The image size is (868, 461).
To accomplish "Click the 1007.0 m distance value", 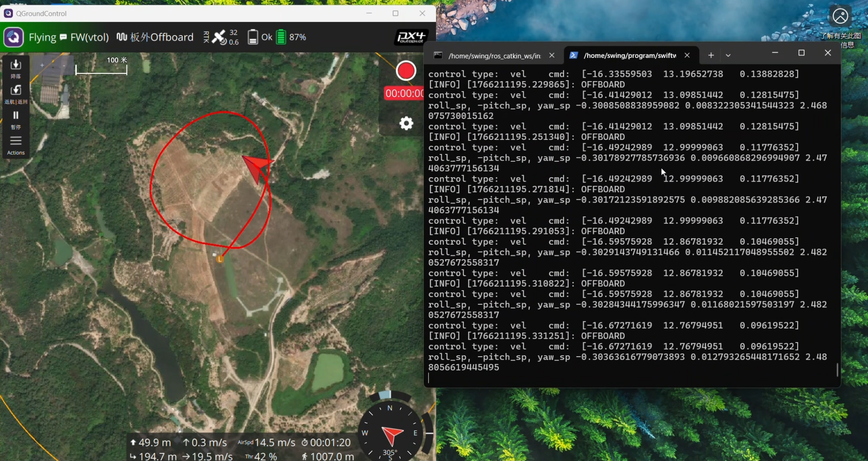I will pos(332,456).
